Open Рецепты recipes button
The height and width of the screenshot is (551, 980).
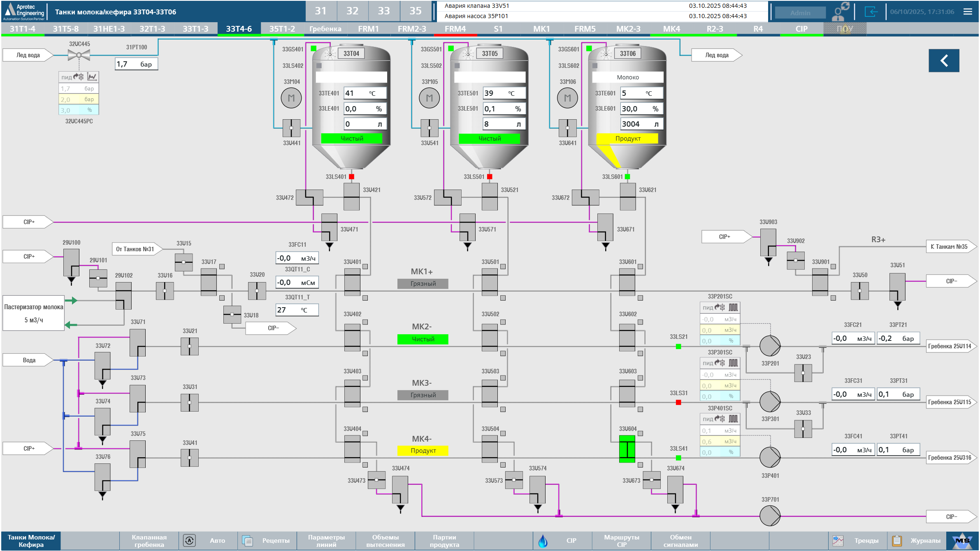click(267, 541)
